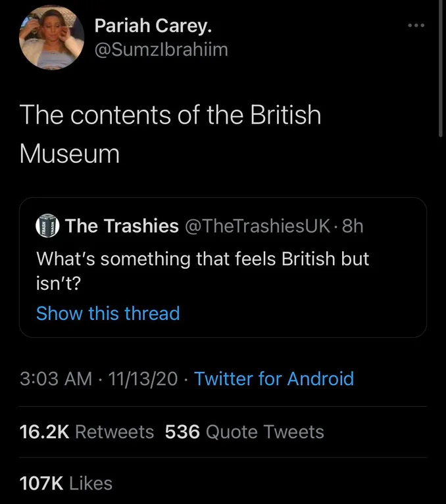Select the 'contents of the British Museum' text
The height and width of the screenshot is (504, 446).
point(170,134)
